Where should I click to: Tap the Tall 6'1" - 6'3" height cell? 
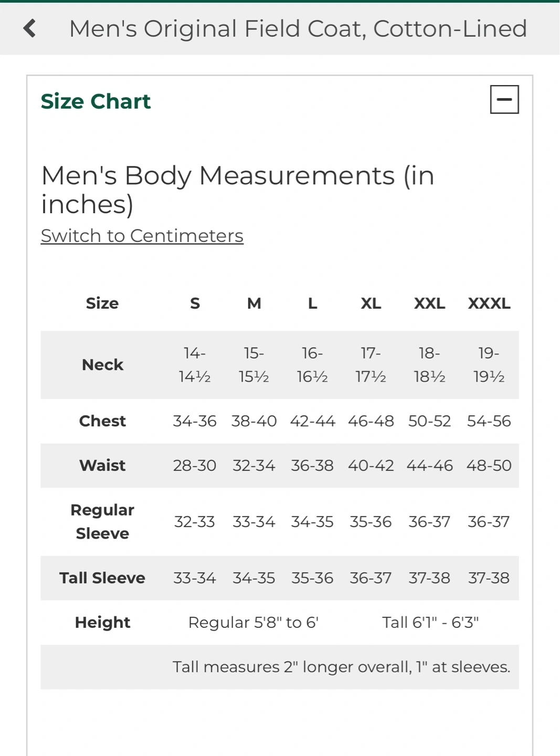coord(430,623)
